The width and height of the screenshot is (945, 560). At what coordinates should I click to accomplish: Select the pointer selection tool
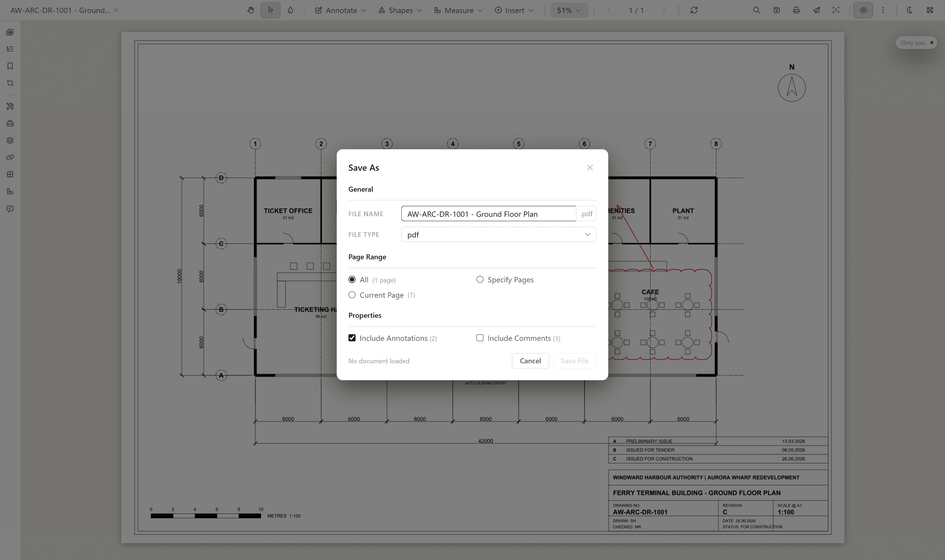(271, 10)
